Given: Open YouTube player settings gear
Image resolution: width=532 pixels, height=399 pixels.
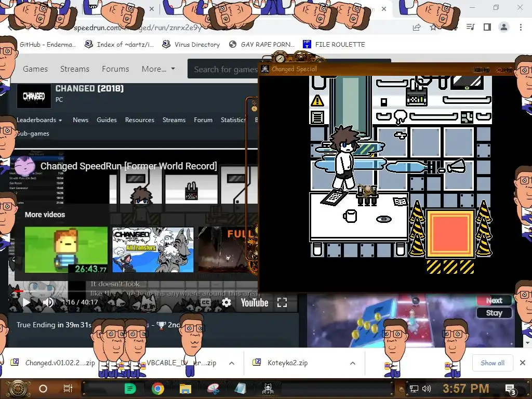Looking at the screenshot, I should [227, 302].
